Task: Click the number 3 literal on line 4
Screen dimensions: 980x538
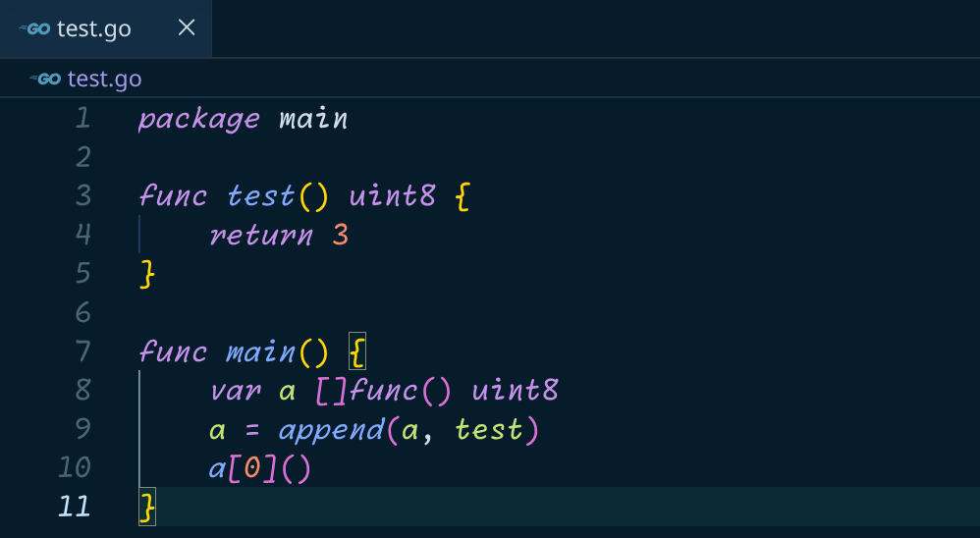Action: [340, 236]
